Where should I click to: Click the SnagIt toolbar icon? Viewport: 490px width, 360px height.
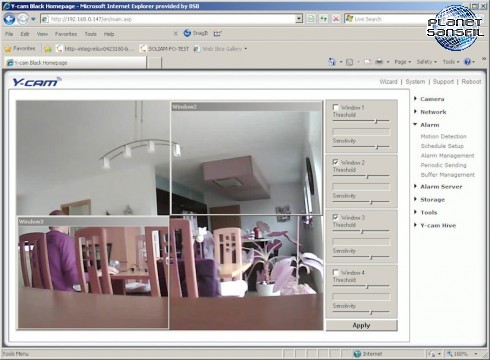196,33
